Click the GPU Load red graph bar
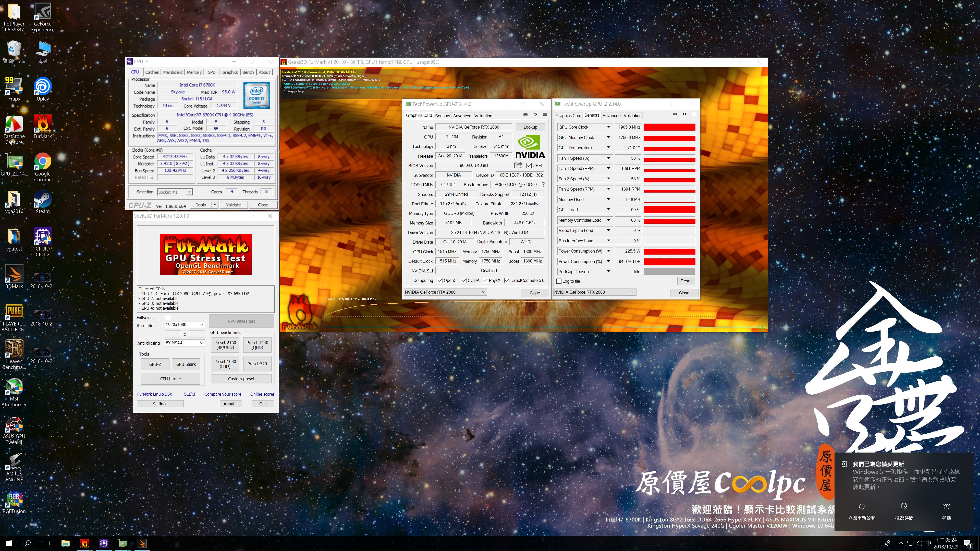Screen dimensions: 980x551 pos(669,209)
